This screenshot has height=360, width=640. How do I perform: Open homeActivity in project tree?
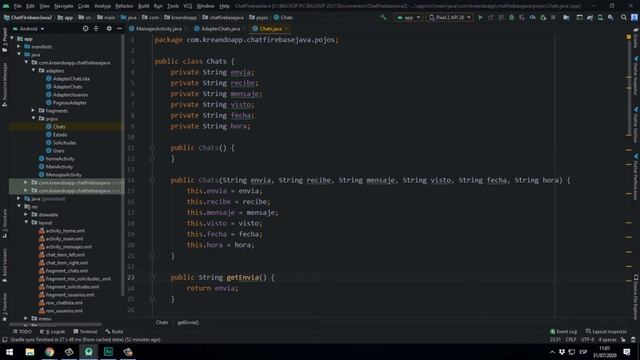click(x=60, y=158)
